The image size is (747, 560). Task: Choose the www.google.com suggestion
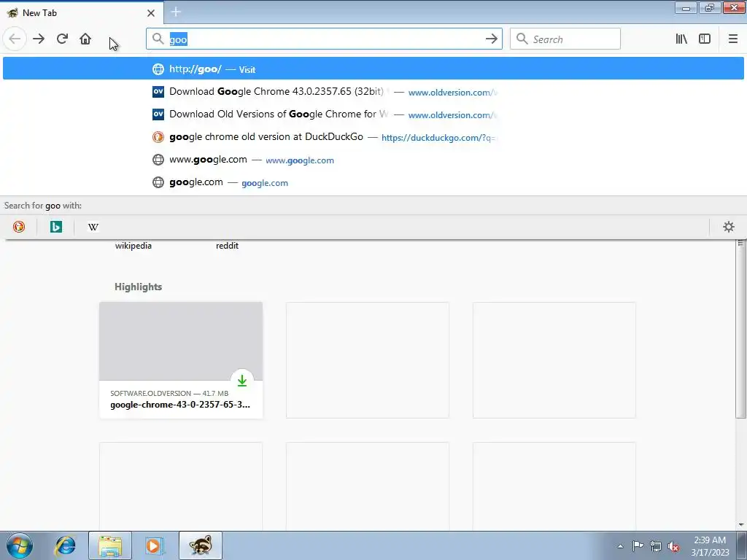pos(373,160)
